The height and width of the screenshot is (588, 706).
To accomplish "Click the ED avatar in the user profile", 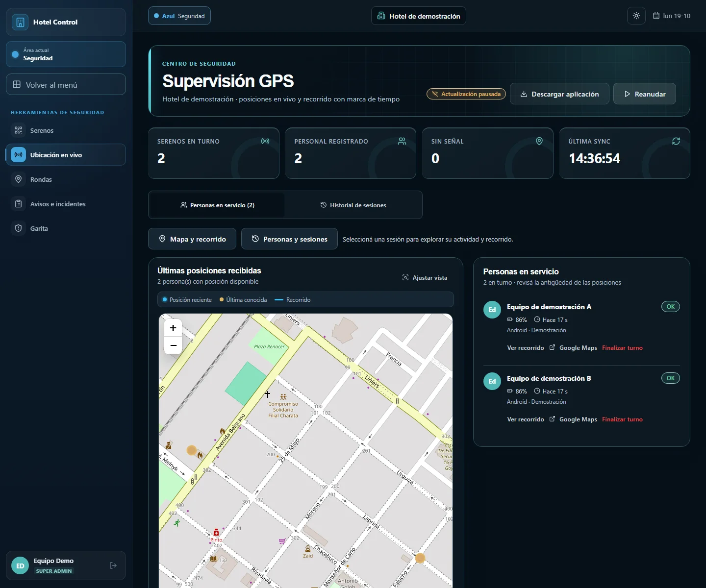I will pos(20,566).
